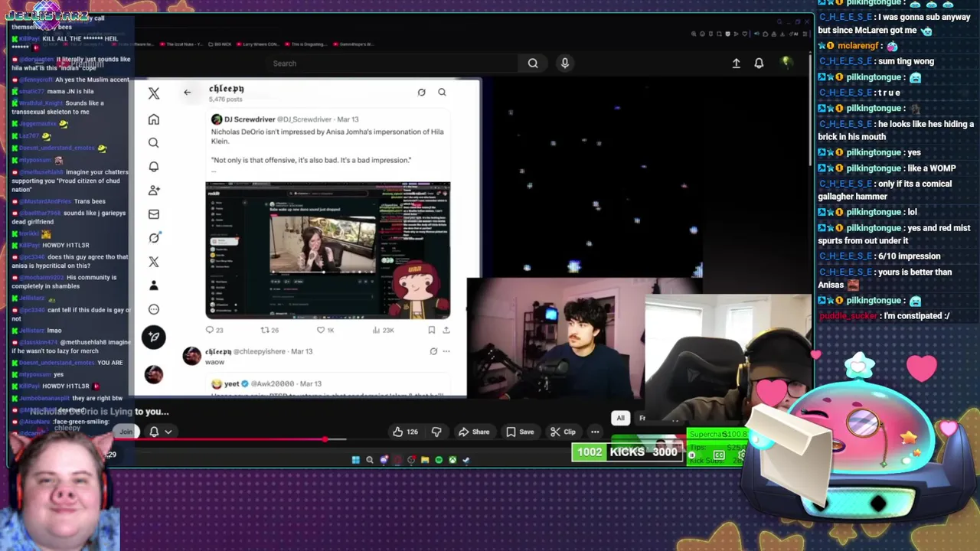The height and width of the screenshot is (551, 980).
Task: Open X Messages envelope icon
Action: 154,214
